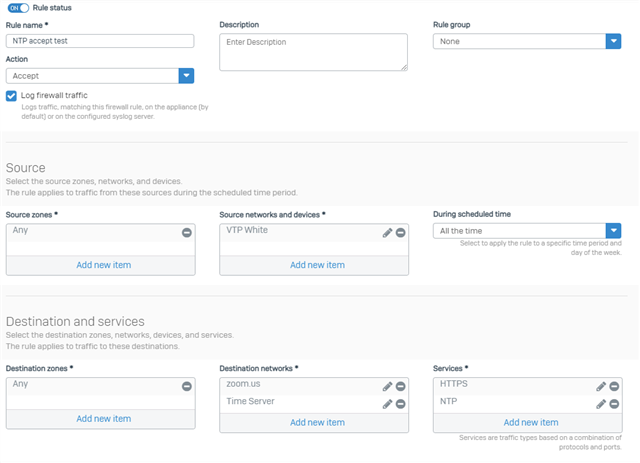Remove Any from Destination zones
The width and height of the screenshot is (640, 463).
pyautogui.click(x=187, y=386)
